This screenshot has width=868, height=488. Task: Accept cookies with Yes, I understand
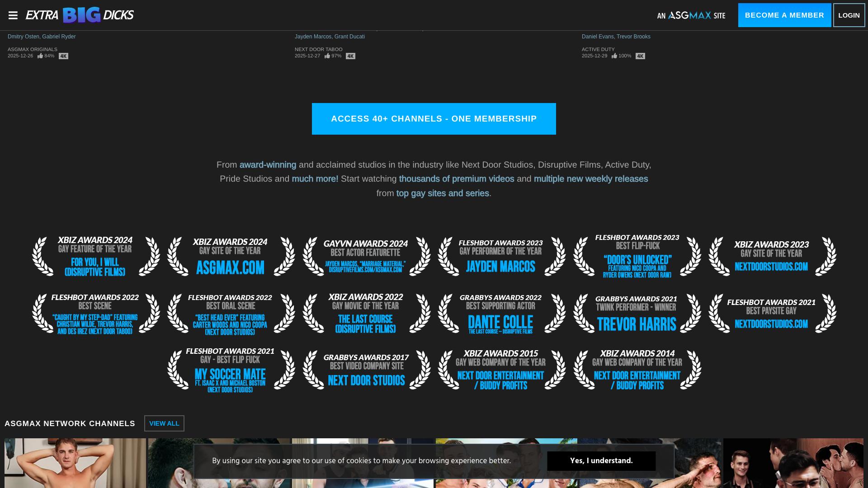point(601,461)
